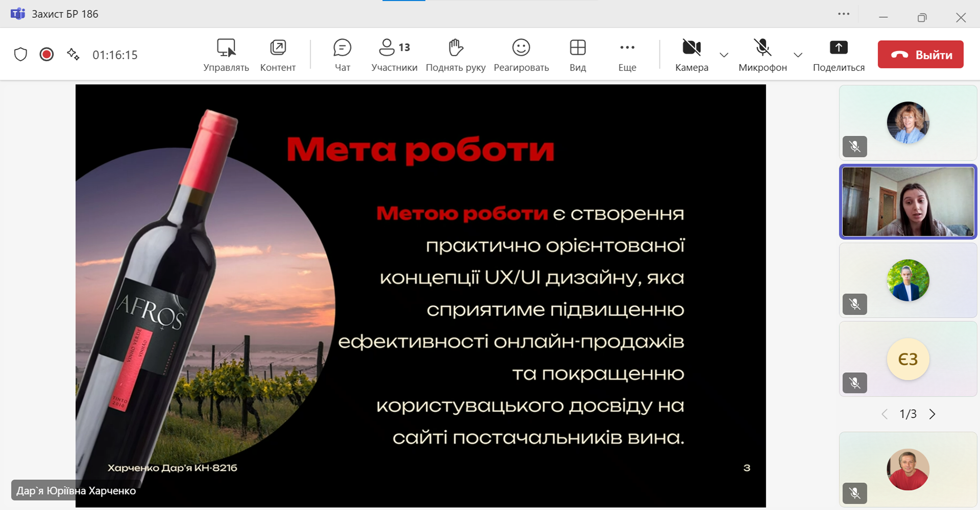The height and width of the screenshot is (510, 980).
Task: Toggle the red recording indicator
Action: [46, 55]
